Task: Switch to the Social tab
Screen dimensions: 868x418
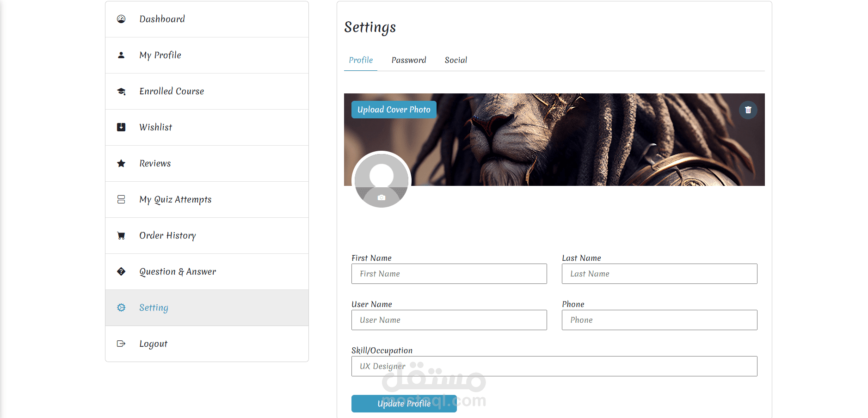Action: tap(456, 60)
